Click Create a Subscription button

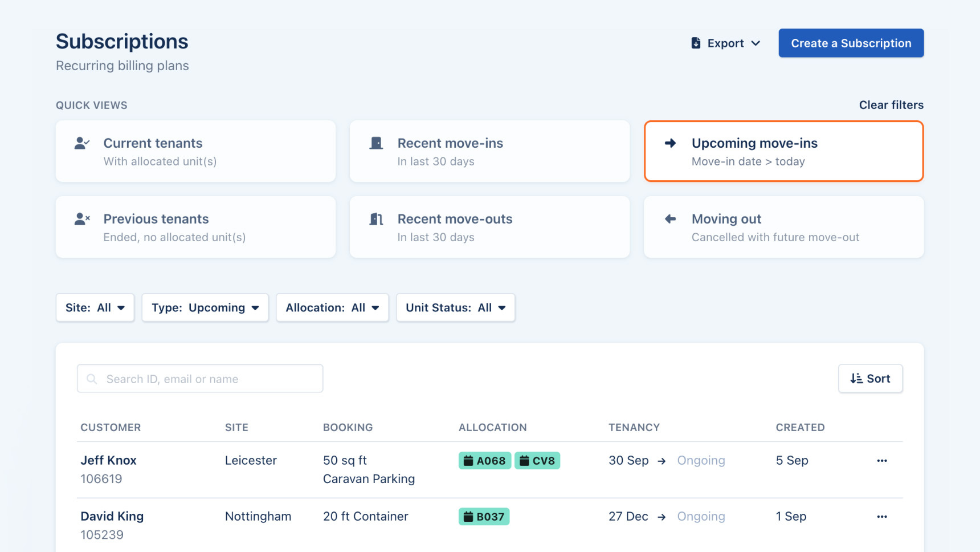click(851, 43)
